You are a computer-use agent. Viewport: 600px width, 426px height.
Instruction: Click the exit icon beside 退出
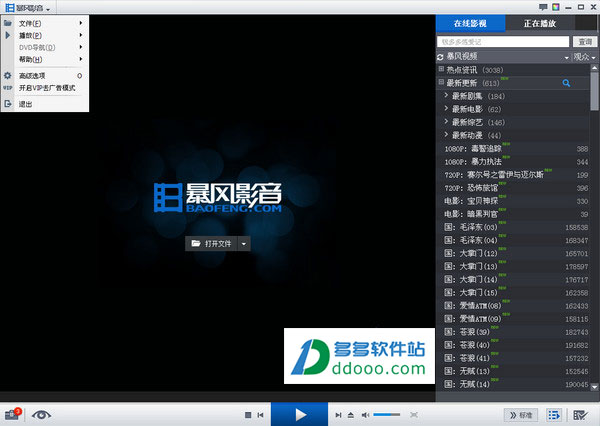pos(8,104)
